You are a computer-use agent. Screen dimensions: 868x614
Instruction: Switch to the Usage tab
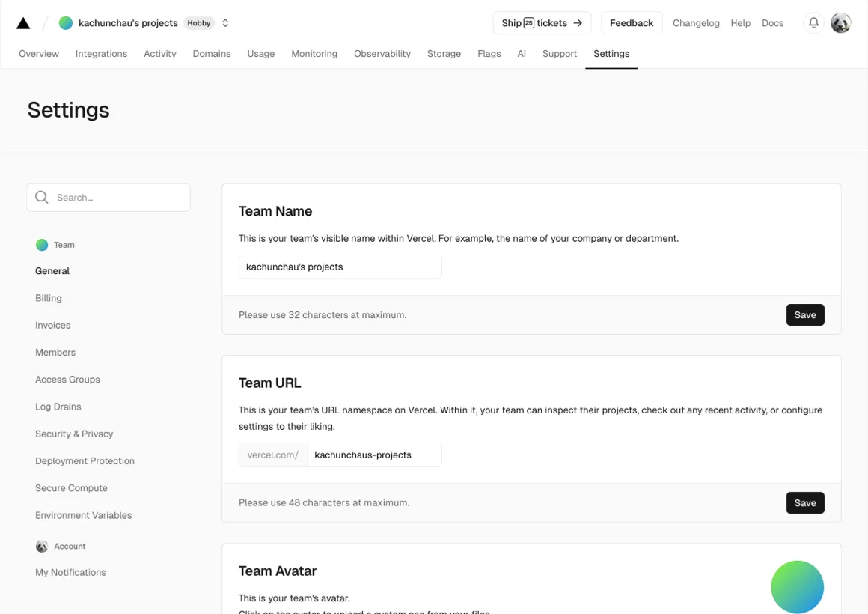(x=260, y=54)
